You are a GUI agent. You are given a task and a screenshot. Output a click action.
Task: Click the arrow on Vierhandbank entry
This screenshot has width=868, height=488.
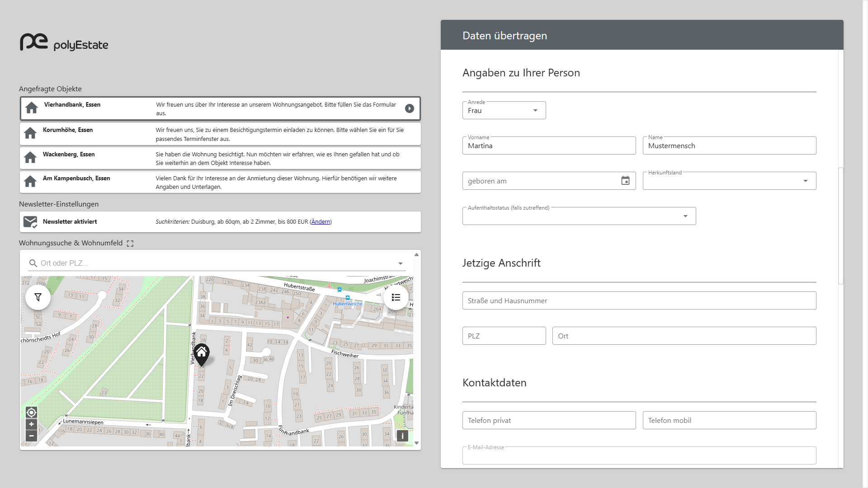(x=409, y=108)
